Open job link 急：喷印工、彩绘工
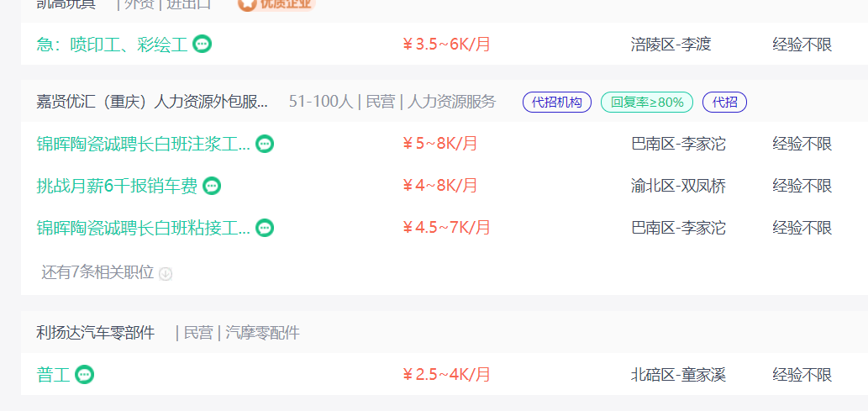Image resolution: width=868 pixels, height=411 pixels. 113,44
